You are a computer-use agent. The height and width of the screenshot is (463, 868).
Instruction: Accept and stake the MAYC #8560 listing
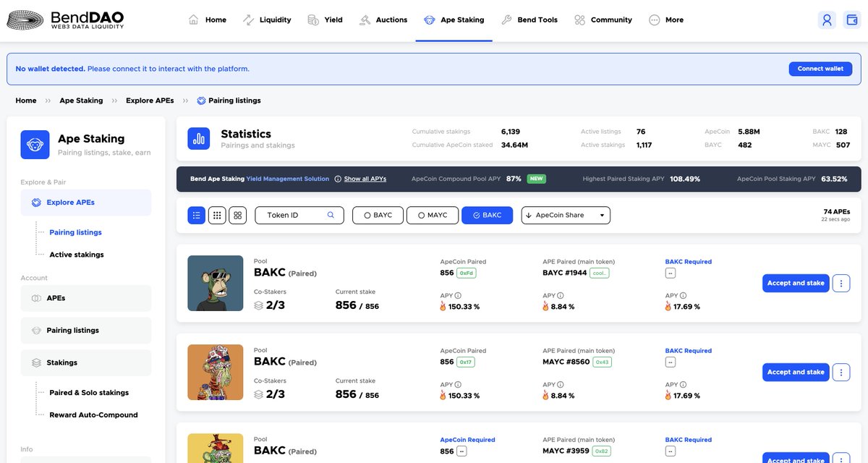point(796,372)
